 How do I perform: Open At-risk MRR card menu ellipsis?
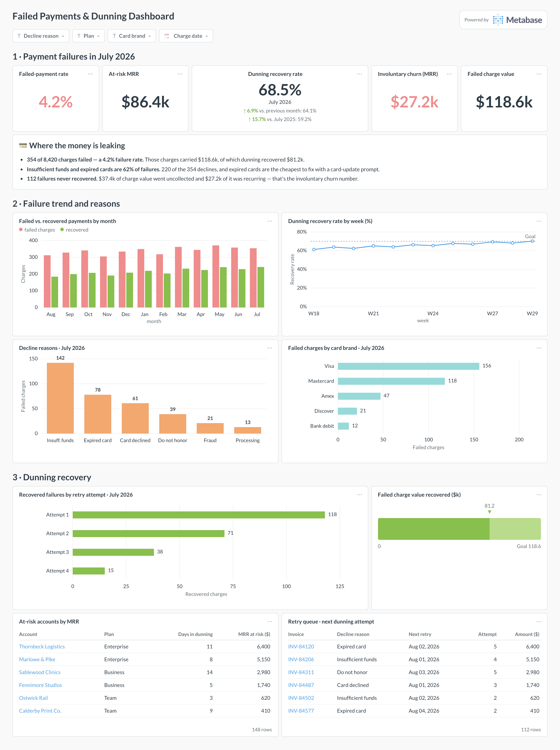click(x=180, y=74)
